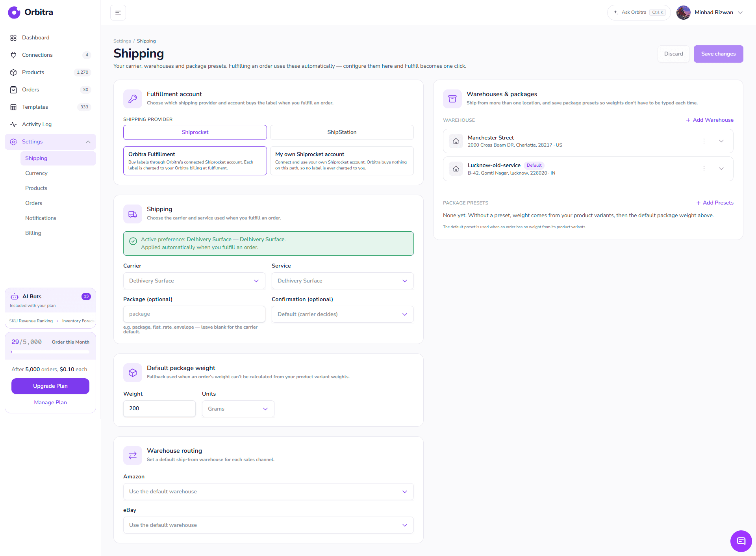The width and height of the screenshot is (756, 556).
Task: Click the Manchester Street home icon
Action: (456, 141)
